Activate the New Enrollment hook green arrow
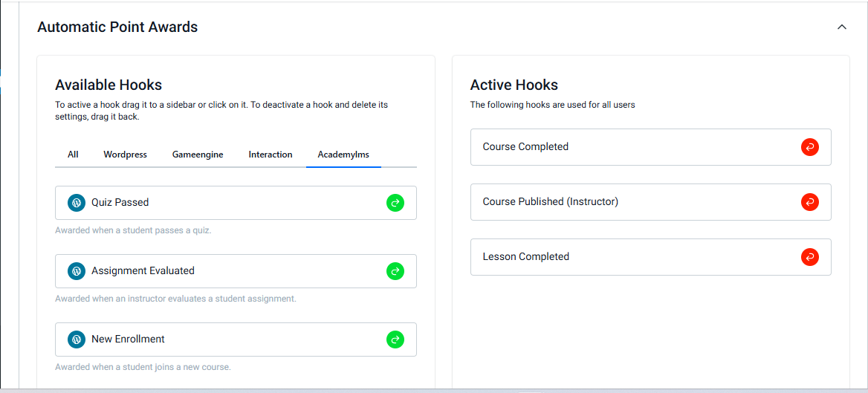868x393 pixels. (x=395, y=340)
